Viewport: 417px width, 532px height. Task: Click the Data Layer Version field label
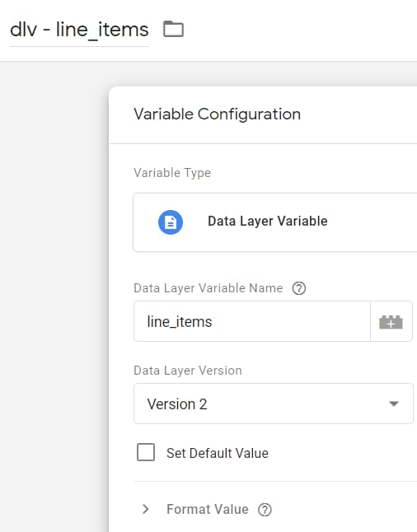pyautogui.click(x=188, y=371)
